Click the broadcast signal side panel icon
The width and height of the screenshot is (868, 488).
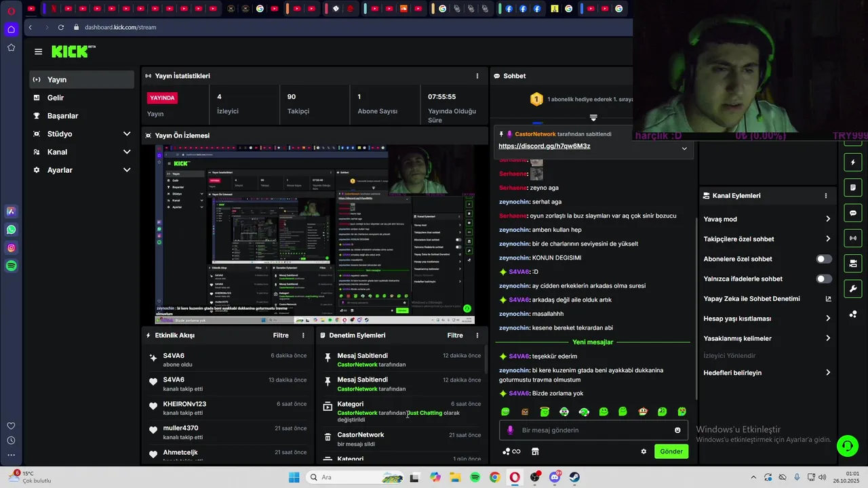tap(853, 238)
